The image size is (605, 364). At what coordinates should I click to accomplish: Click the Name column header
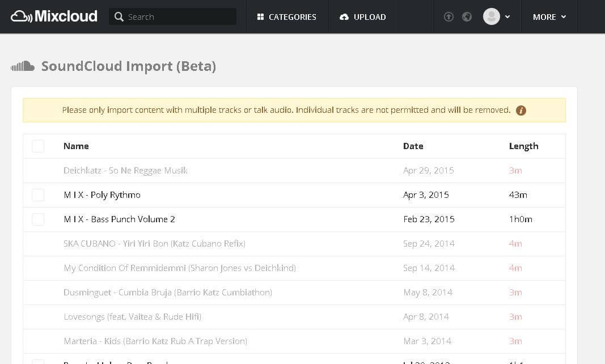click(x=76, y=146)
